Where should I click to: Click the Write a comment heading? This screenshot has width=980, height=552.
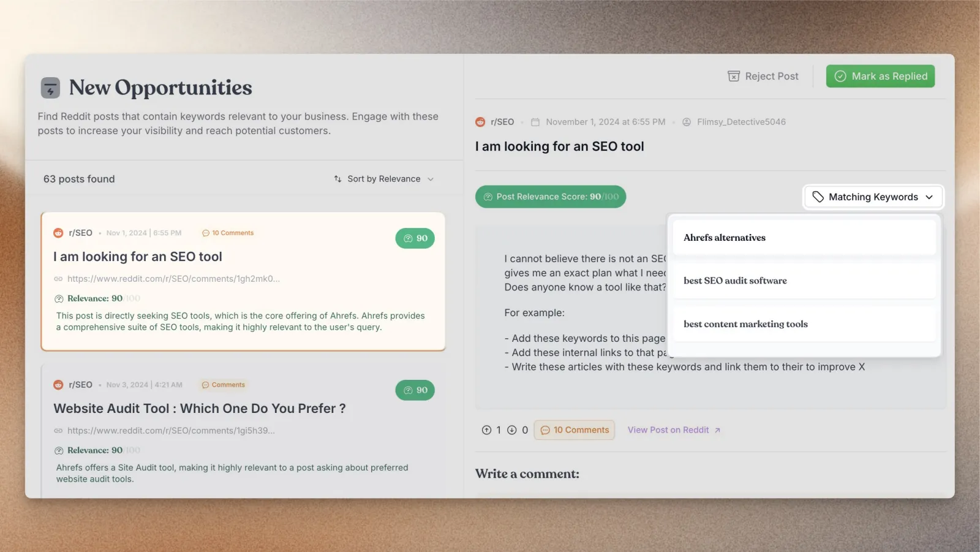pos(527,474)
